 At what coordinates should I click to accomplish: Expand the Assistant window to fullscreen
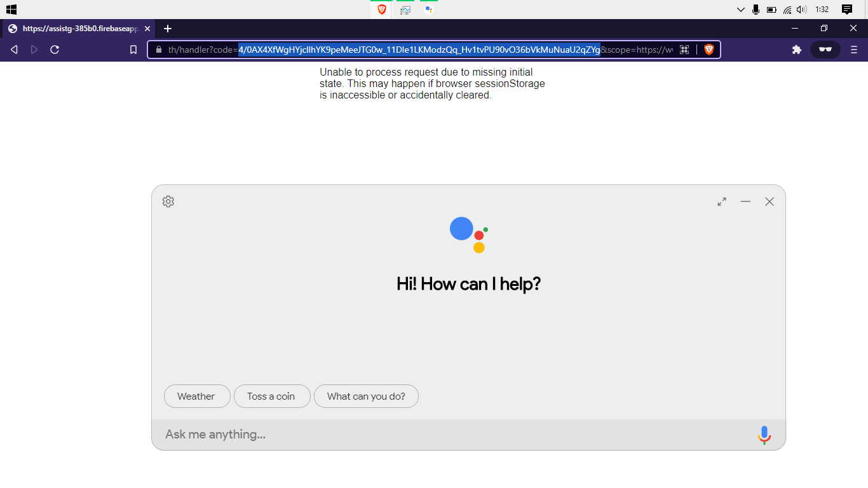(x=722, y=201)
